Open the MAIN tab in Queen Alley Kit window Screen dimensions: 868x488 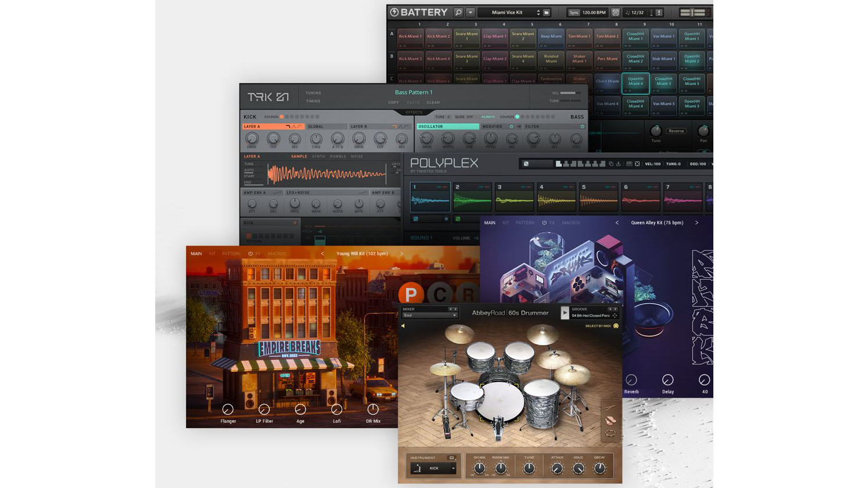[490, 223]
